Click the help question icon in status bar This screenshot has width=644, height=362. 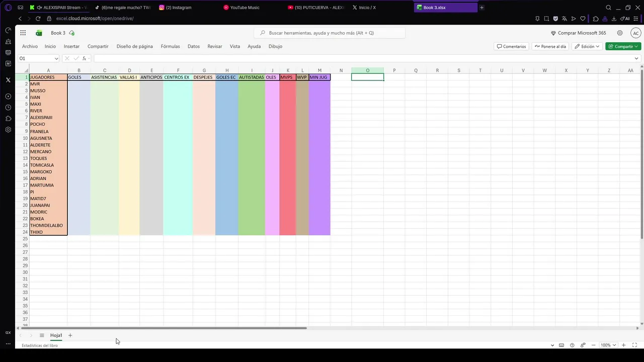[572, 345]
